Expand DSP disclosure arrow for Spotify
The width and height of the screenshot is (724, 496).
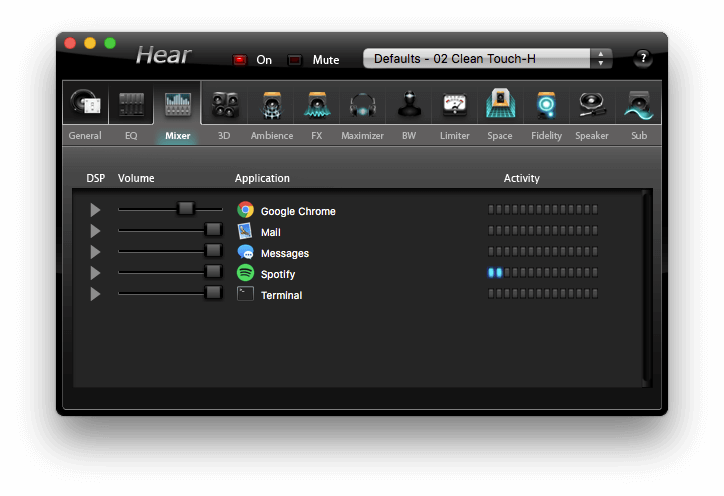[96, 273]
